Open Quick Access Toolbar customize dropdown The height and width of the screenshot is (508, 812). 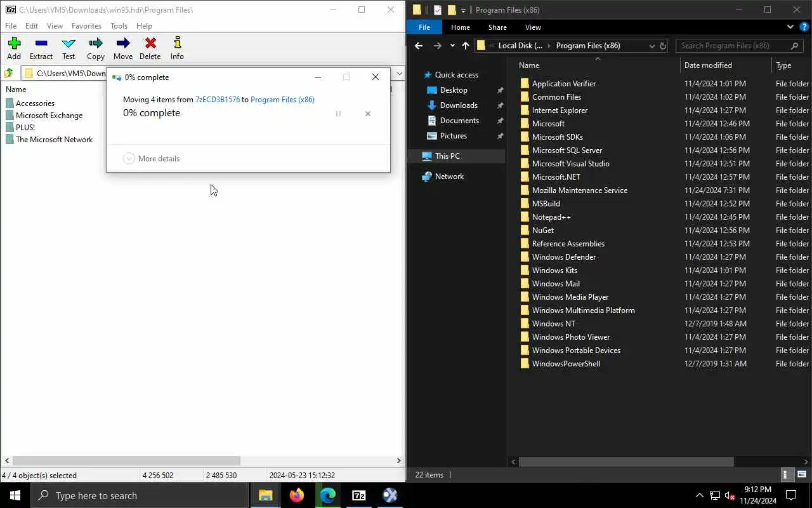pyautogui.click(x=463, y=10)
